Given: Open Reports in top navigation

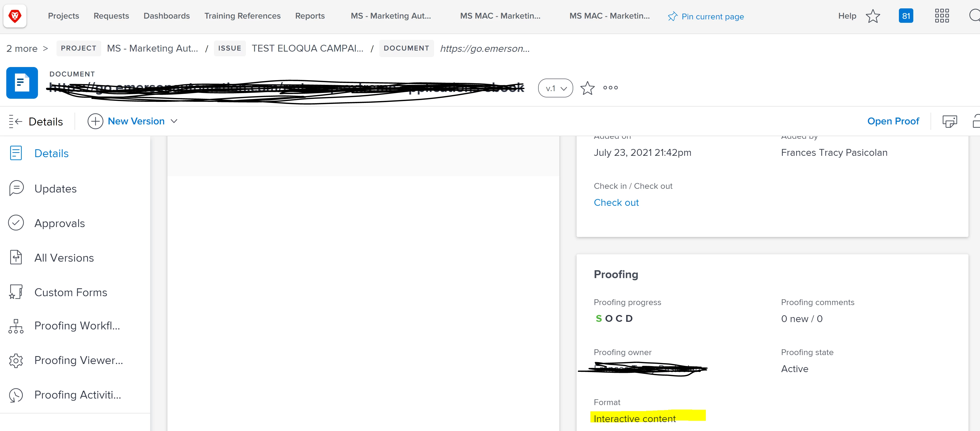Looking at the screenshot, I should tap(310, 16).
